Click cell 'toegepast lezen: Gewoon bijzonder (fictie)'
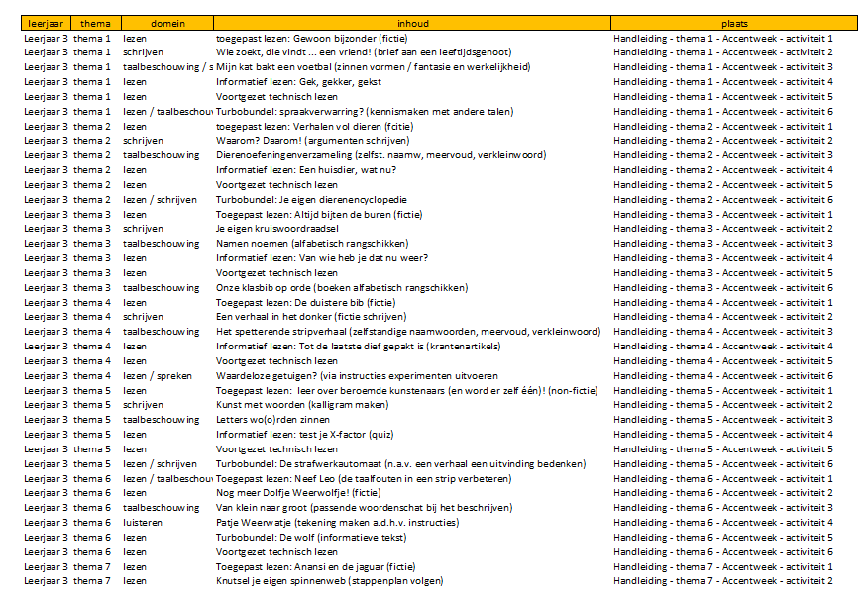Screen dimensions: 868x597 (x=312, y=39)
